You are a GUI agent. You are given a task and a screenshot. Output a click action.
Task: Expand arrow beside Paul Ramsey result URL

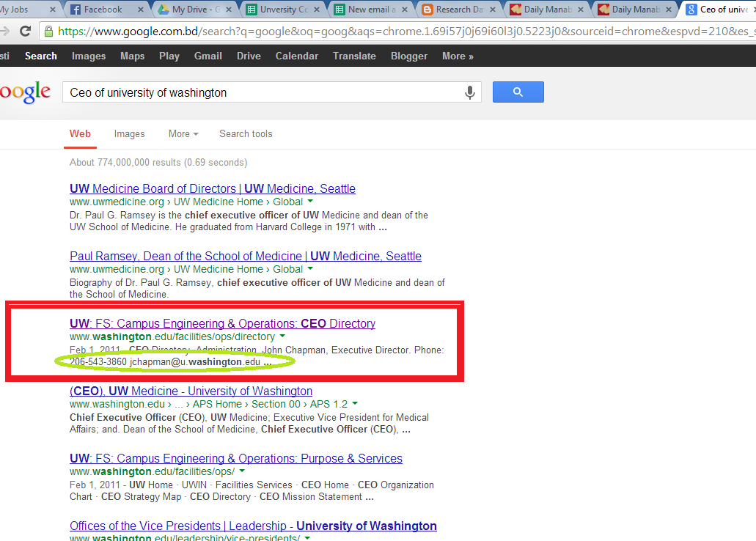310,268
